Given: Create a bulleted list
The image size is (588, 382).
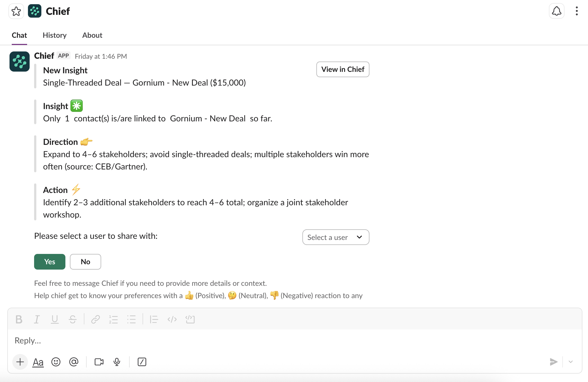Looking at the screenshot, I should tap(131, 319).
